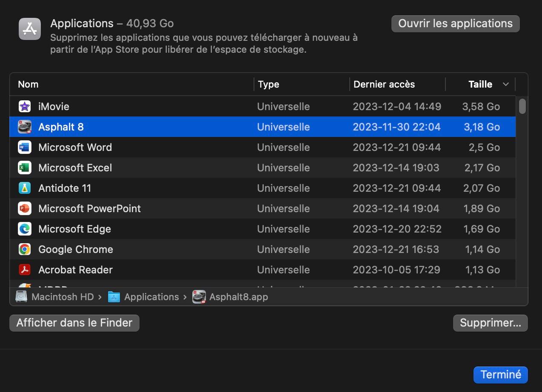Click Ouvrir les applications button

coord(455,24)
